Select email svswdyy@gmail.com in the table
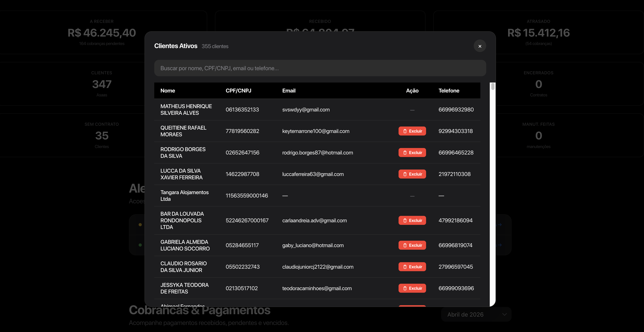 [306, 110]
